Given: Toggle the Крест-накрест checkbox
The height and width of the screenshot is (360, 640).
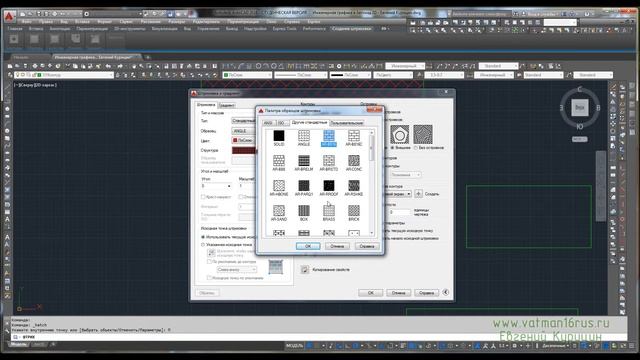Looking at the screenshot, I should (203, 197).
